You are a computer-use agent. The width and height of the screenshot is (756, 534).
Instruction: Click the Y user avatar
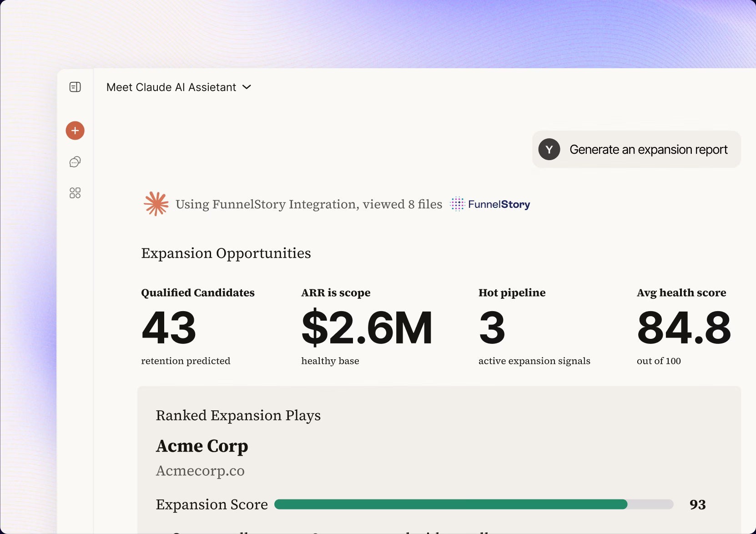[549, 149]
